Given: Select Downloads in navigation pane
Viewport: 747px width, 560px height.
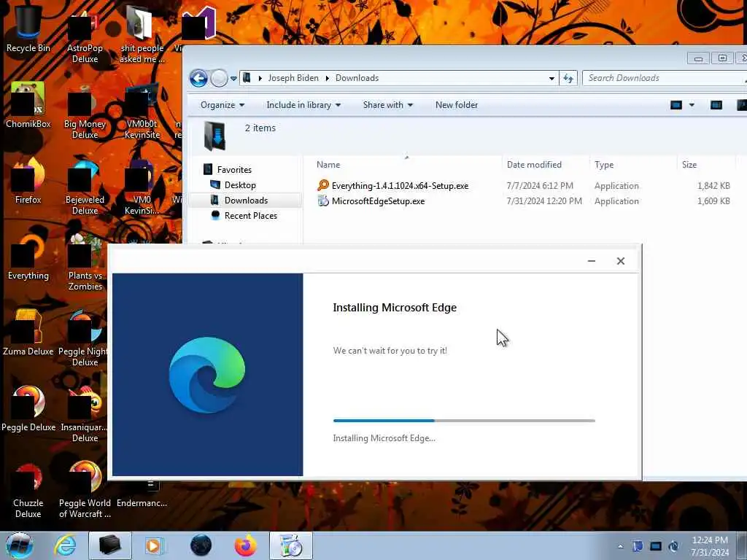Looking at the screenshot, I should (246, 200).
